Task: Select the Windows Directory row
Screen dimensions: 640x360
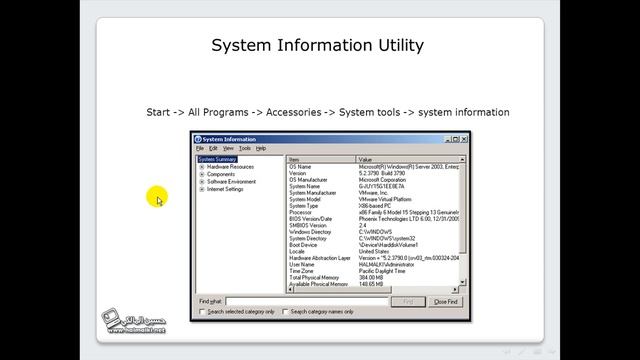Action: [x=373, y=232]
